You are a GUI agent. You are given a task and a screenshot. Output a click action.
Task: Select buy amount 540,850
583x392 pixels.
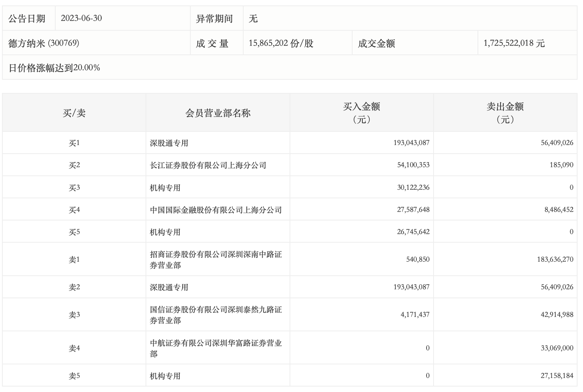pos(418,259)
